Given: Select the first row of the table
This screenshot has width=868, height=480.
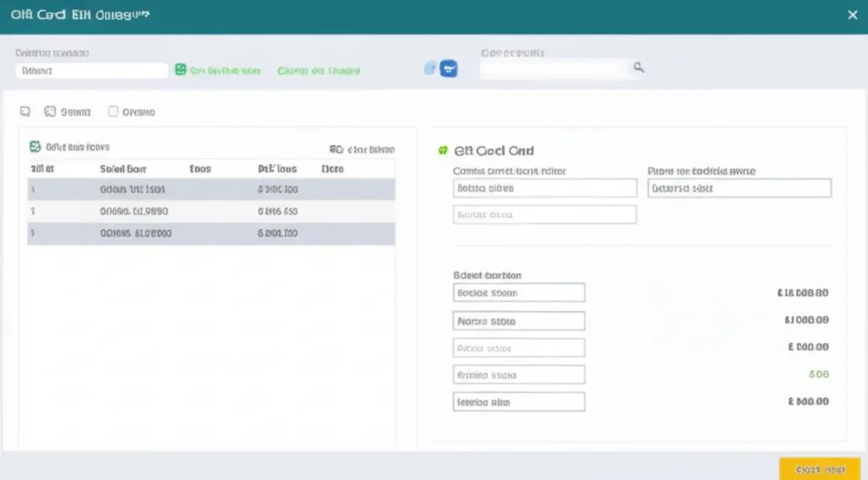Looking at the screenshot, I should [x=211, y=190].
